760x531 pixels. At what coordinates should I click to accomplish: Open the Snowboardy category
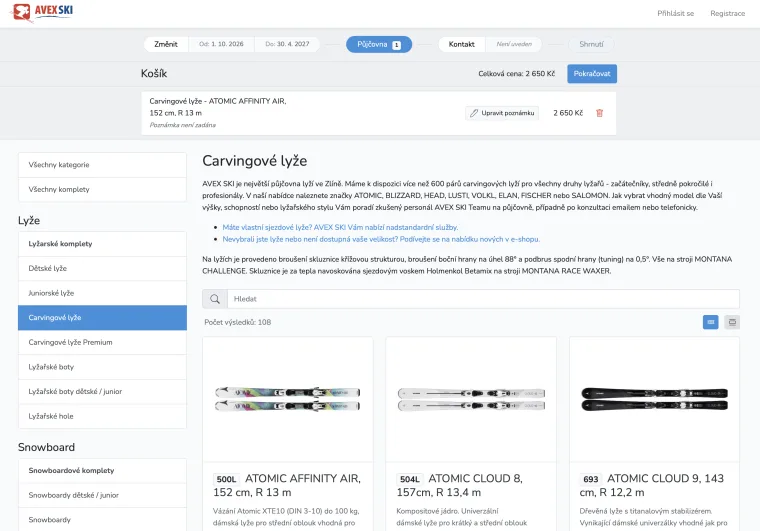point(102,520)
